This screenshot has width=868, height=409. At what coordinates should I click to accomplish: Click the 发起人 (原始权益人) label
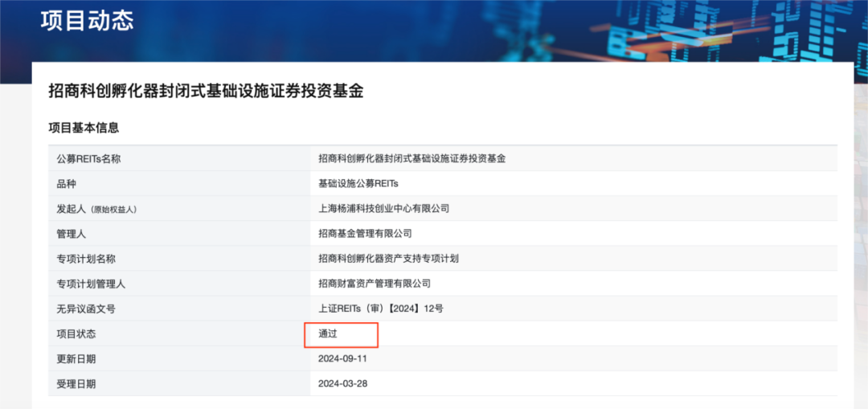coord(96,209)
